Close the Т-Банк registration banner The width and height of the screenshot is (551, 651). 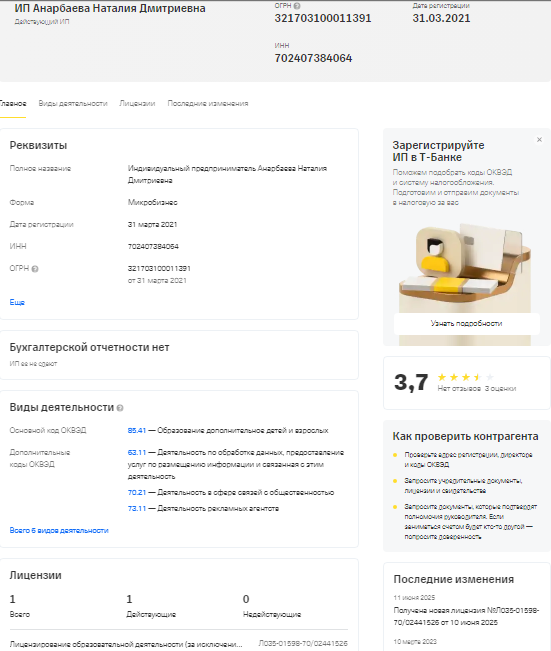[539, 140]
